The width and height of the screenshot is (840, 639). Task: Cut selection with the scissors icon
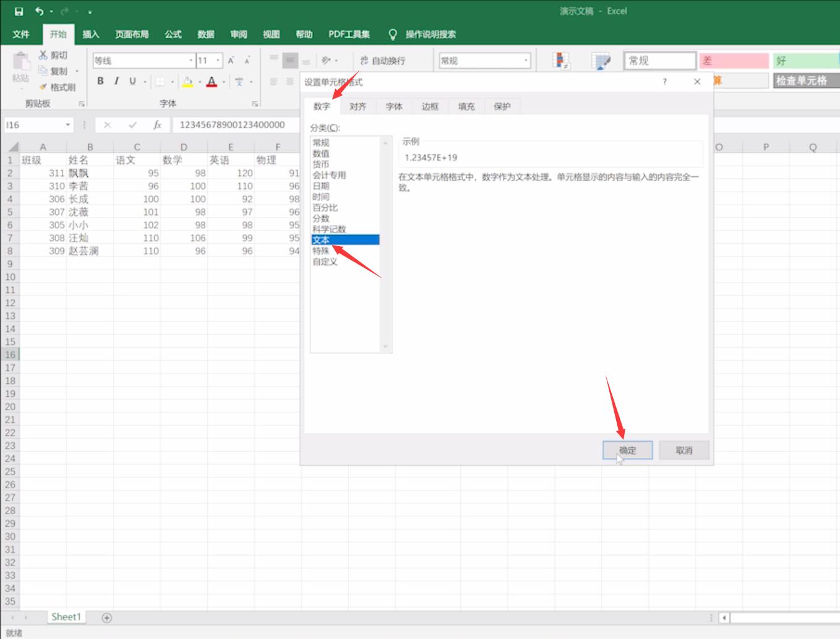coord(43,55)
